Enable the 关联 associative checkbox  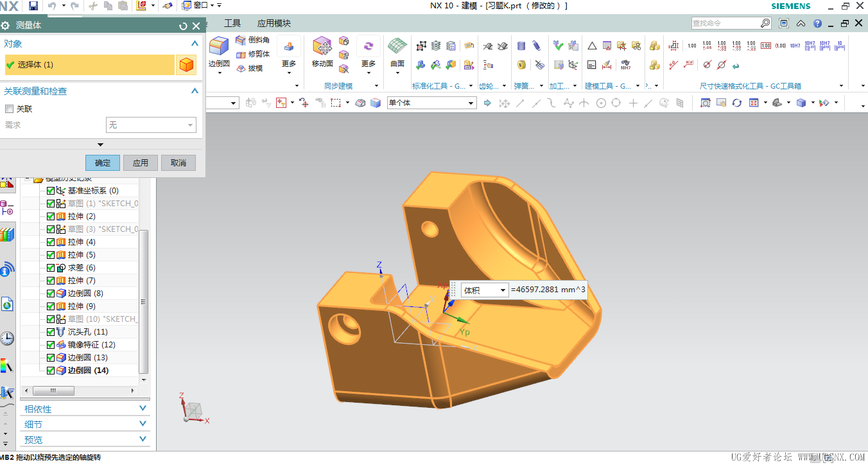10,109
